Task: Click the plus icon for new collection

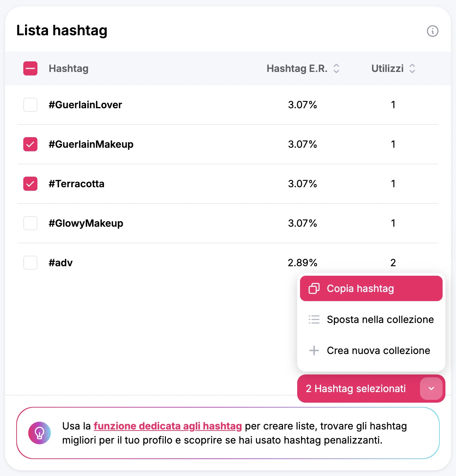Action: click(x=314, y=350)
